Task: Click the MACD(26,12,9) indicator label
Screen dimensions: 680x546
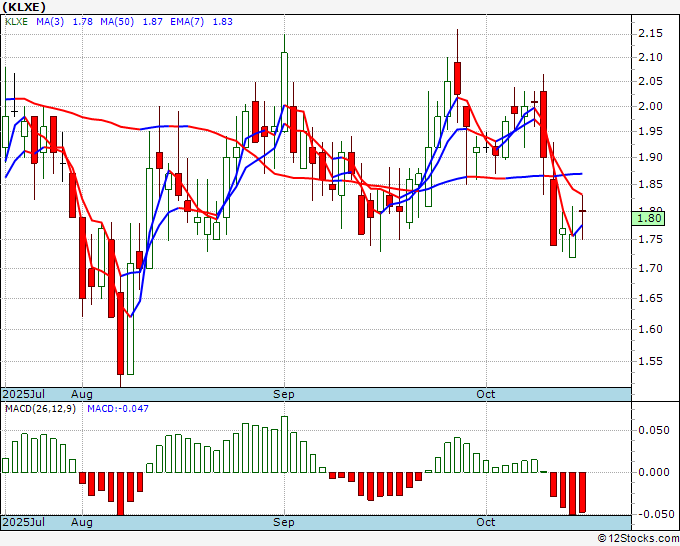Action: tap(40, 409)
